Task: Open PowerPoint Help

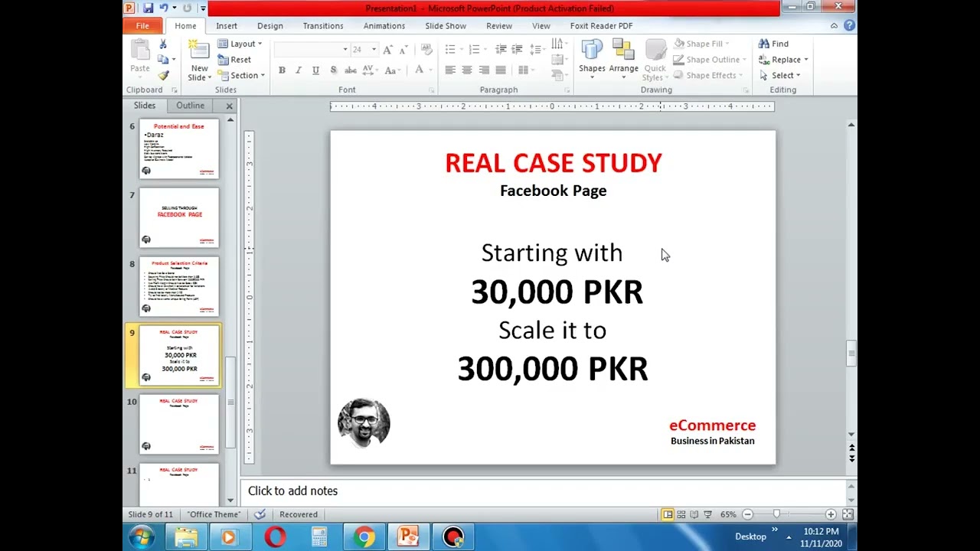Action: [849, 25]
